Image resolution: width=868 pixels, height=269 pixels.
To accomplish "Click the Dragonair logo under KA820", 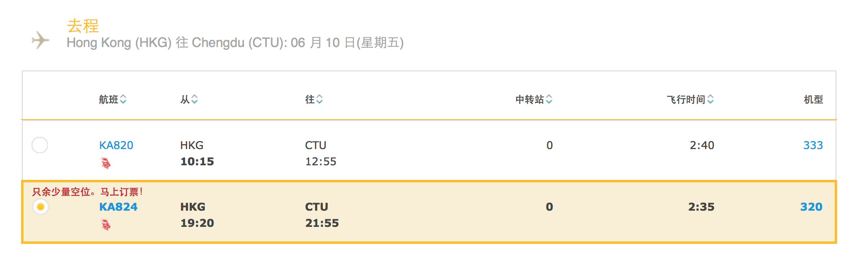I will tap(106, 163).
